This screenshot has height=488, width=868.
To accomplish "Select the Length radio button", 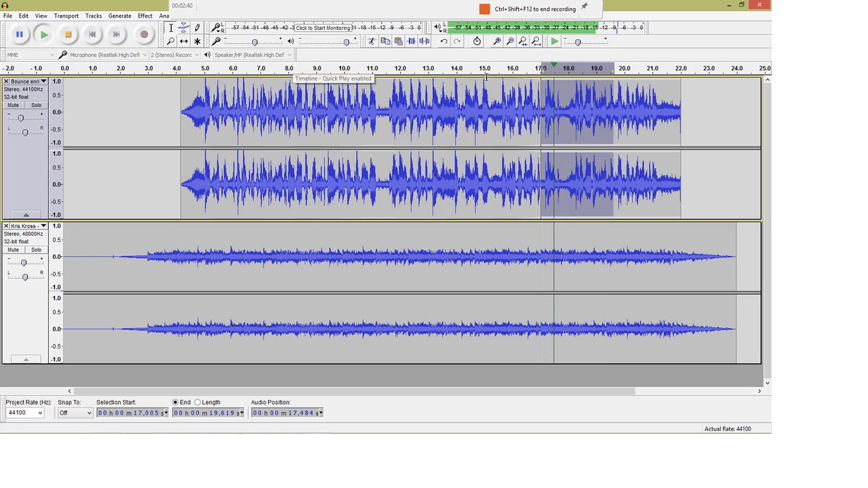I will (198, 402).
